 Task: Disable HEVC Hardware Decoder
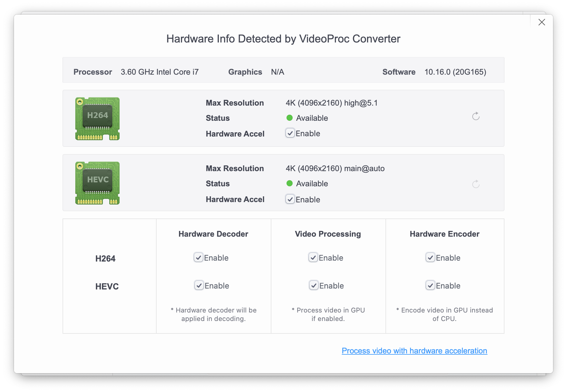tap(199, 286)
